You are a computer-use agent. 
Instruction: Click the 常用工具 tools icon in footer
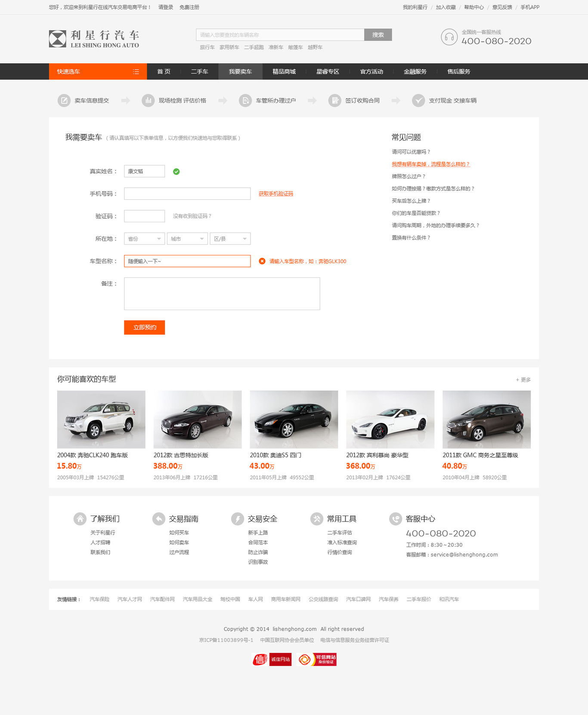(x=317, y=519)
